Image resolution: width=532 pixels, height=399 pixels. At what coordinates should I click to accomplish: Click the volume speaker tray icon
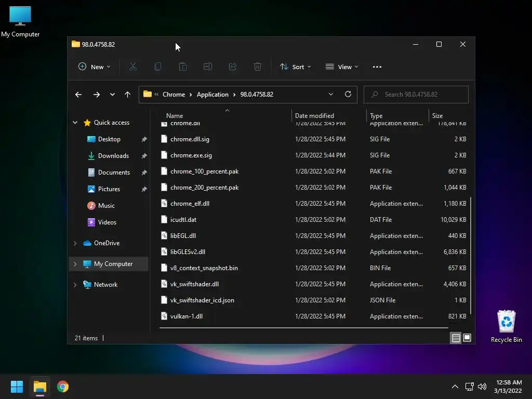(482, 387)
